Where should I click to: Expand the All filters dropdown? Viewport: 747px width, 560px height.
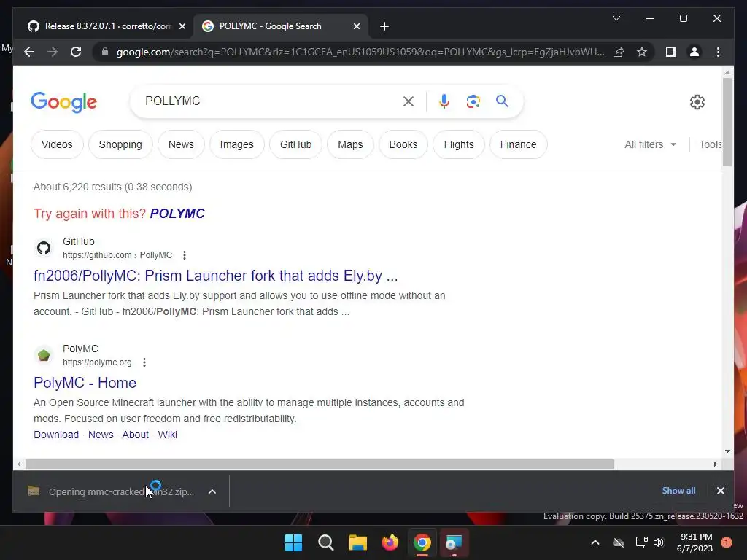(650, 144)
